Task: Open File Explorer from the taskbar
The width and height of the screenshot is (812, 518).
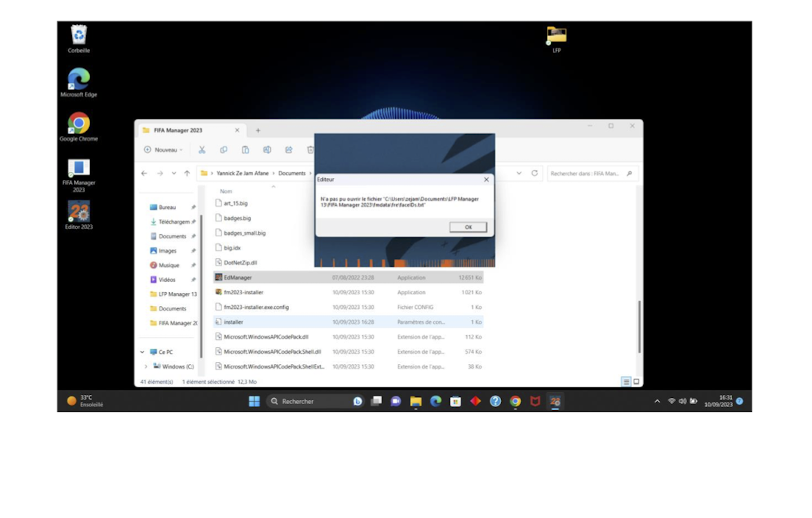Action: click(416, 401)
